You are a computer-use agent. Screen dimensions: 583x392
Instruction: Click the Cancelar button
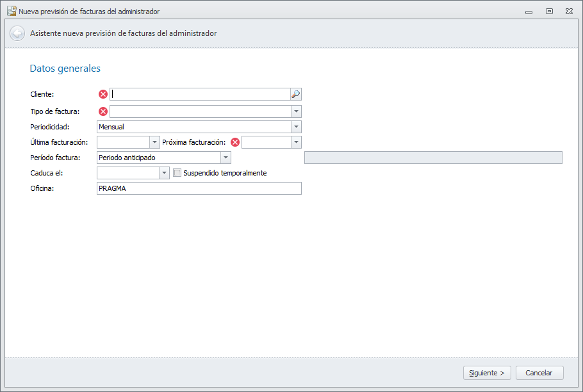coord(539,373)
